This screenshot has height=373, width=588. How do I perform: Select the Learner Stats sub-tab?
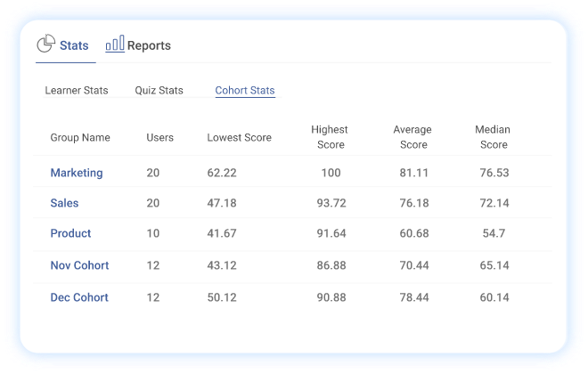pos(77,91)
